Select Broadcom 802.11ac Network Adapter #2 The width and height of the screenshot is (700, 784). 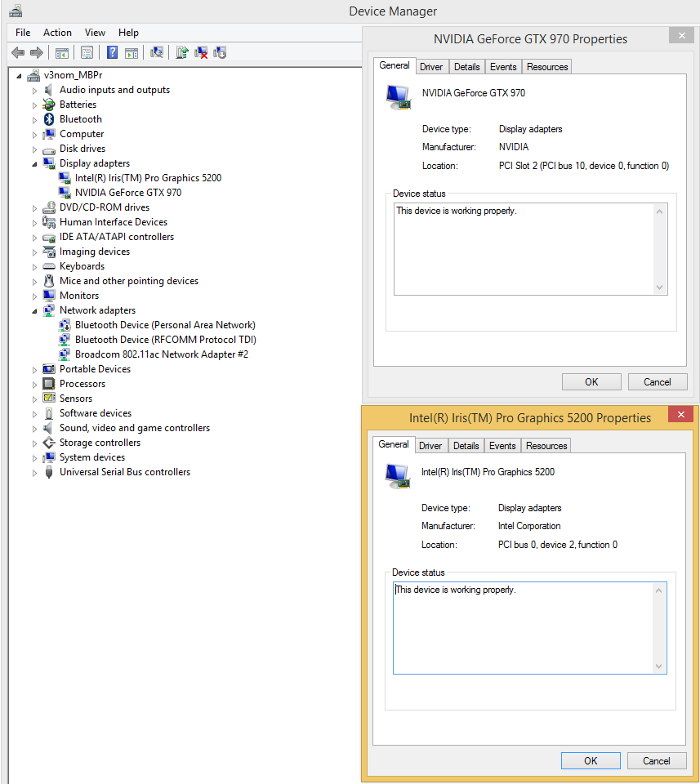(162, 354)
